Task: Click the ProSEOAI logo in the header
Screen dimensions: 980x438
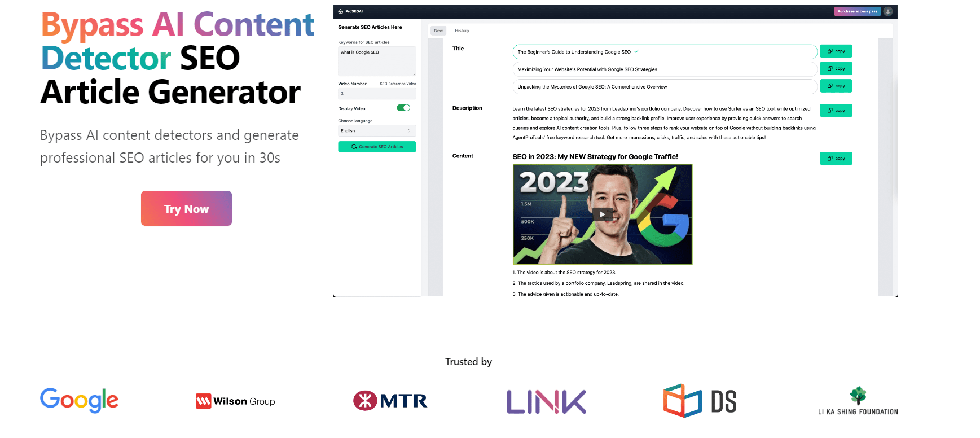Action: pos(350,11)
